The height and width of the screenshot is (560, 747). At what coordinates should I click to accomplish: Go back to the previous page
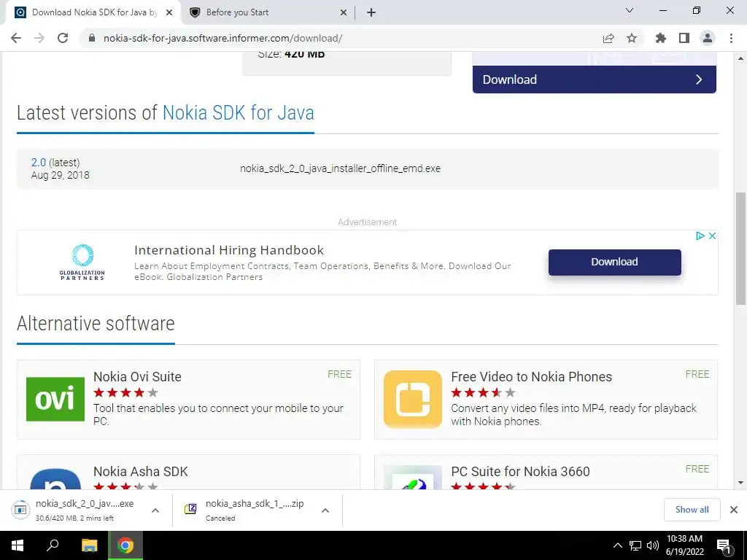coord(16,38)
